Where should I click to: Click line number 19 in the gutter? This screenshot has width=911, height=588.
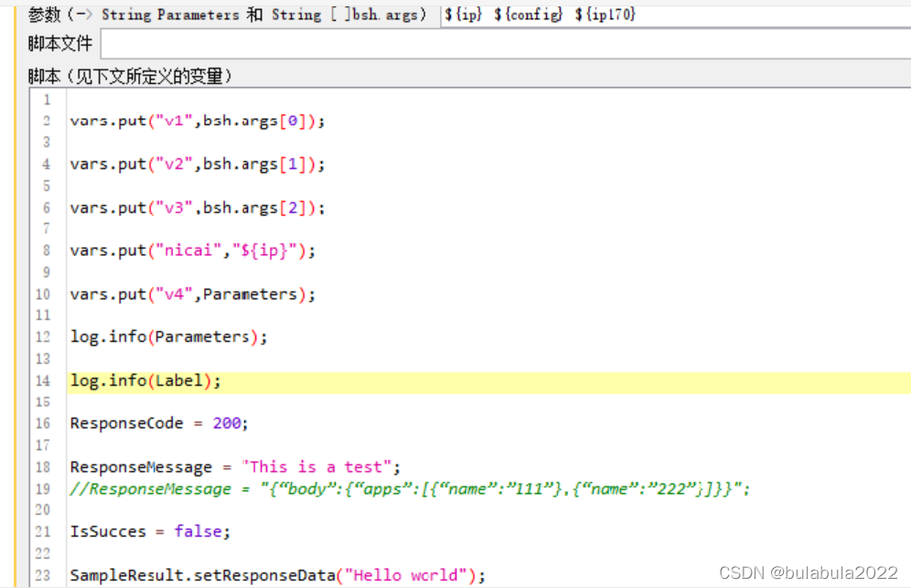click(43, 489)
